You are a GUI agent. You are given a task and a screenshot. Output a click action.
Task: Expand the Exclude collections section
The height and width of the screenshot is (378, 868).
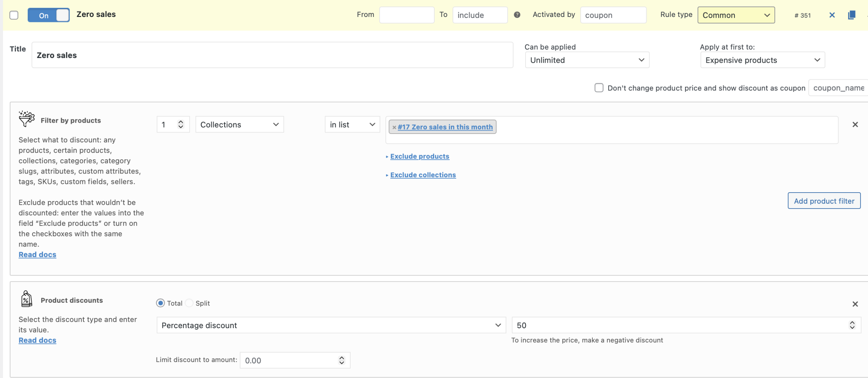[x=423, y=175]
